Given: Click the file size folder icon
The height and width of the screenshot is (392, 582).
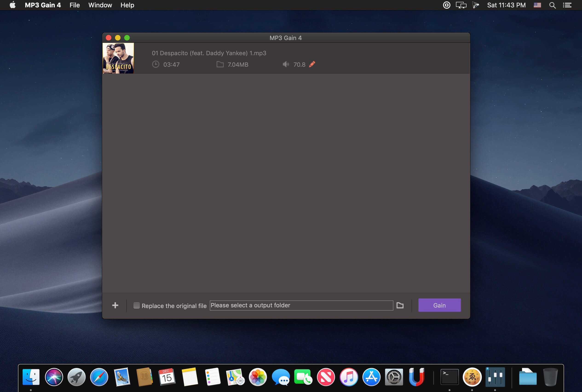Looking at the screenshot, I should click(x=220, y=64).
